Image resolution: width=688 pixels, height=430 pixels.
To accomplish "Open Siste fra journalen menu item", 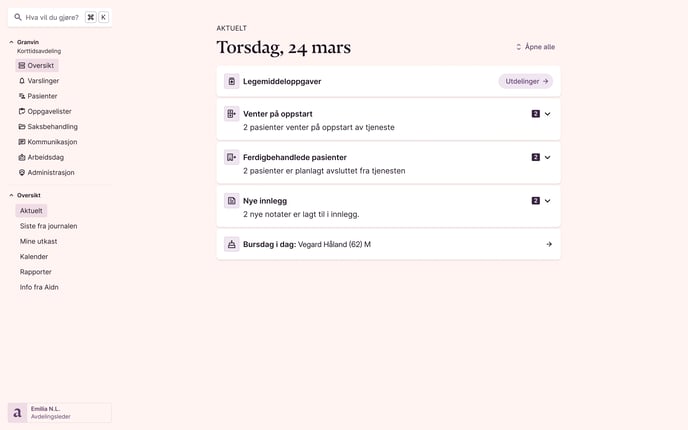I will click(x=48, y=226).
